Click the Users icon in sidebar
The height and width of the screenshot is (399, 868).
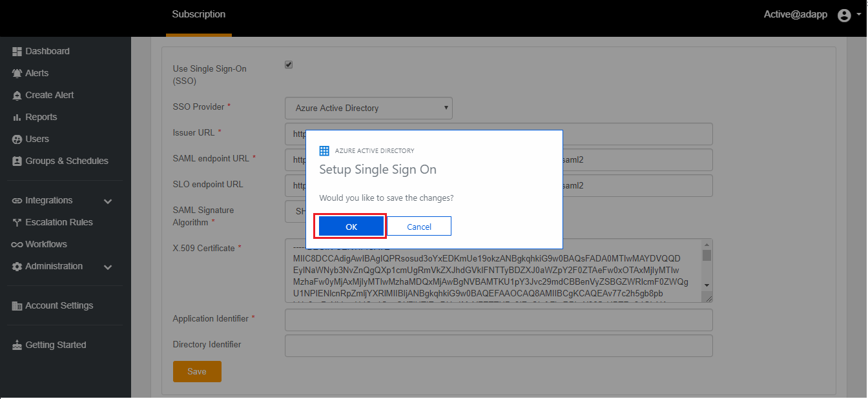pyautogui.click(x=17, y=139)
